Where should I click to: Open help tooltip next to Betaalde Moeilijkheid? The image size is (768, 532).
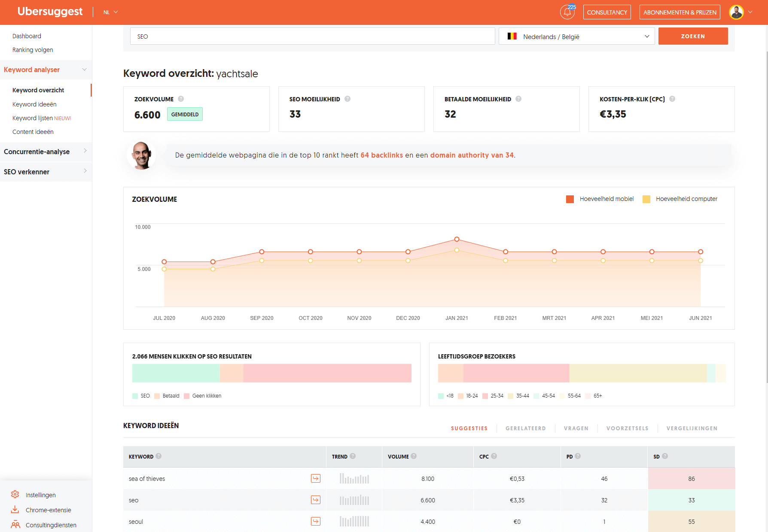click(x=518, y=99)
